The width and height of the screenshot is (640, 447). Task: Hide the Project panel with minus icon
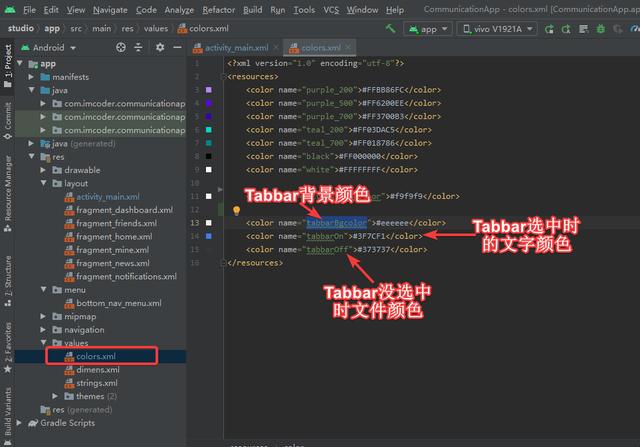click(x=177, y=47)
